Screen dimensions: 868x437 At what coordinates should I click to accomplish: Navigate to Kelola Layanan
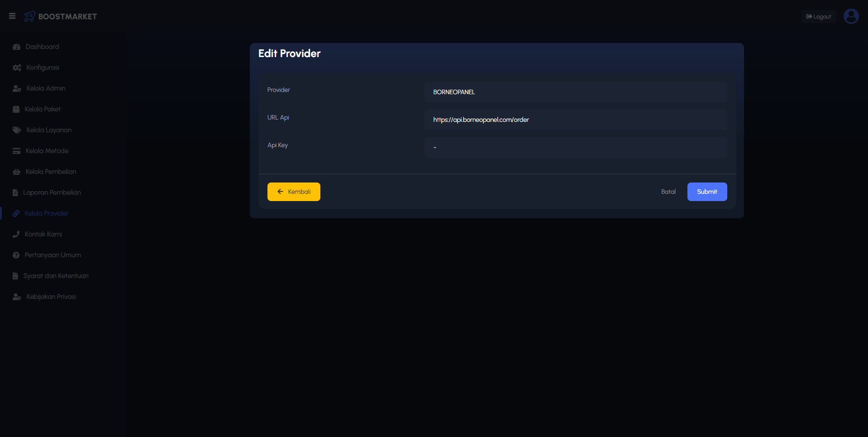pos(49,130)
